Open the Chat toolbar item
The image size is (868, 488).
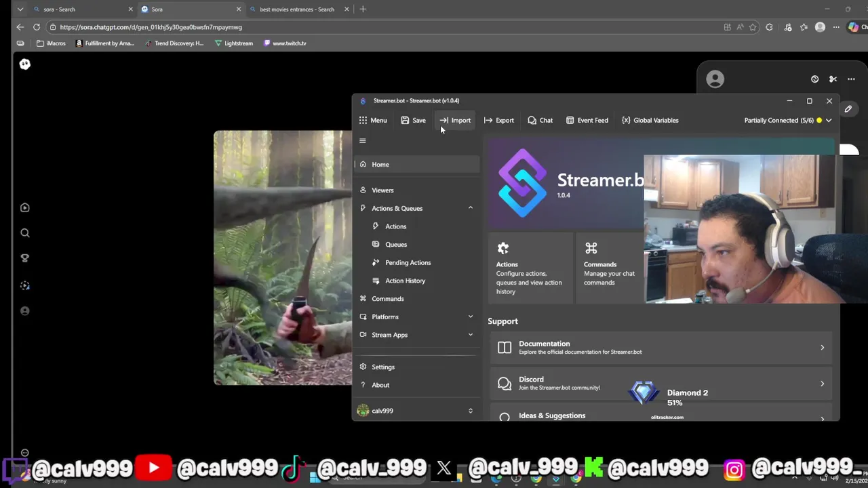click(x=540, y=121)
